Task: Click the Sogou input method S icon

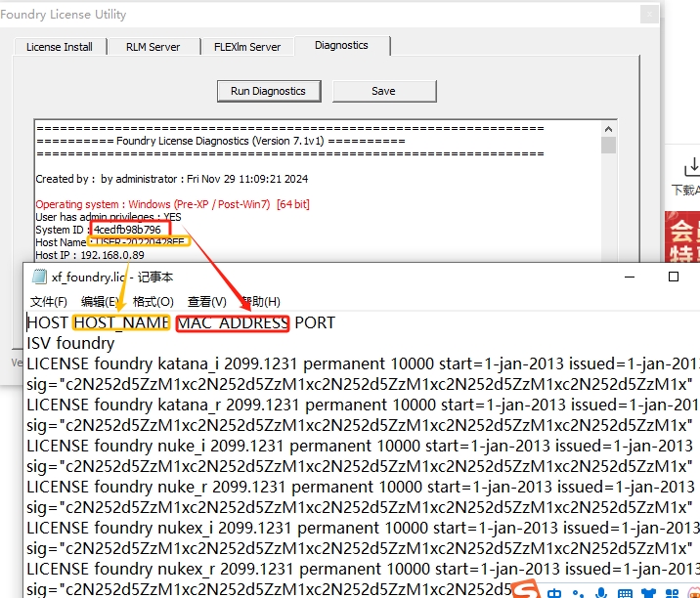Action: [x=527, y=589]
